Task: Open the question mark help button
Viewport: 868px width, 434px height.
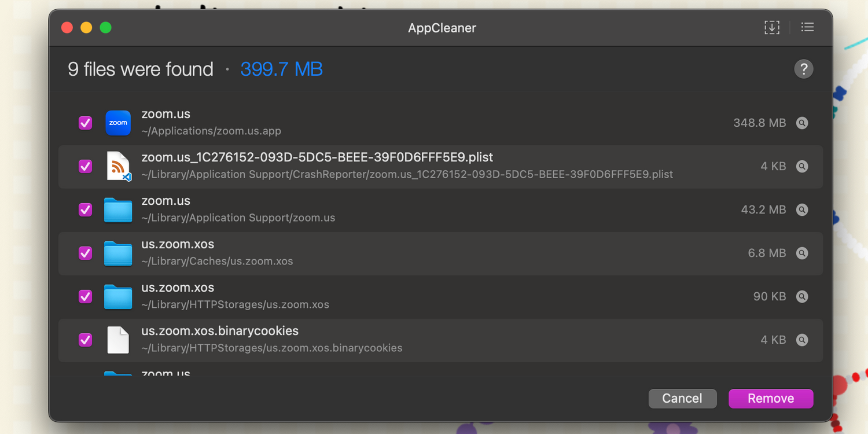Action: [x=804, y=69]
